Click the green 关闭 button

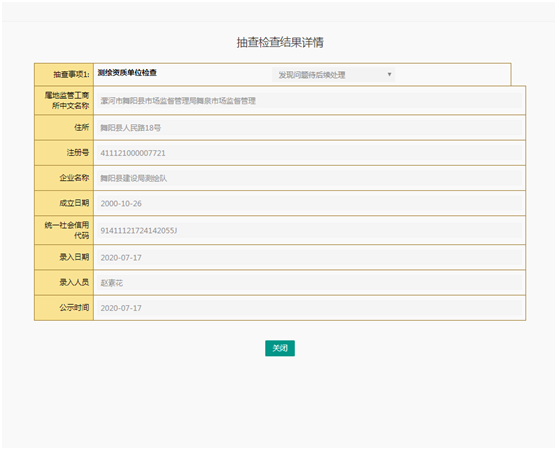point(280,348)
